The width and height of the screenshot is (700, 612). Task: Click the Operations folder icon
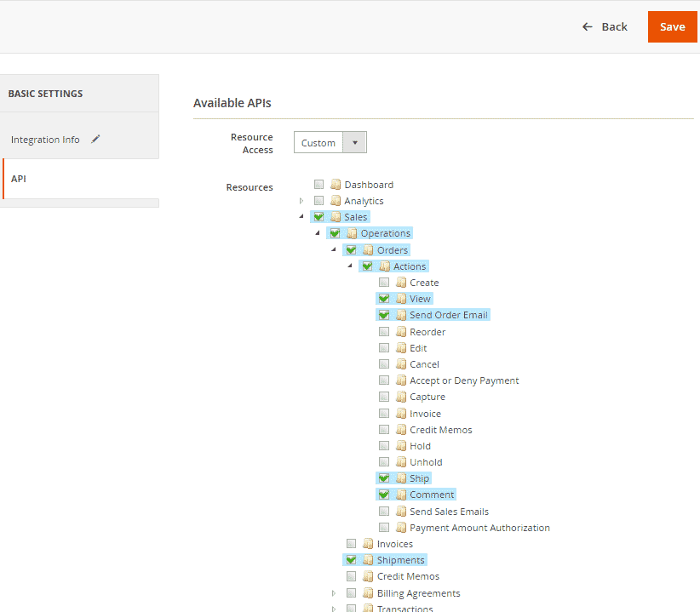click(352, 233)
